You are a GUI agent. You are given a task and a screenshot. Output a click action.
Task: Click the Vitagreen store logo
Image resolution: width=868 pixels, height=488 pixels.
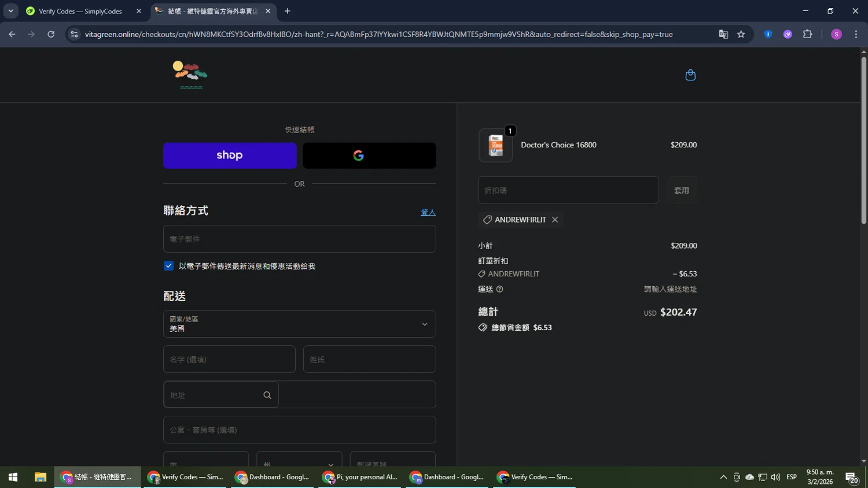[190, 75]
